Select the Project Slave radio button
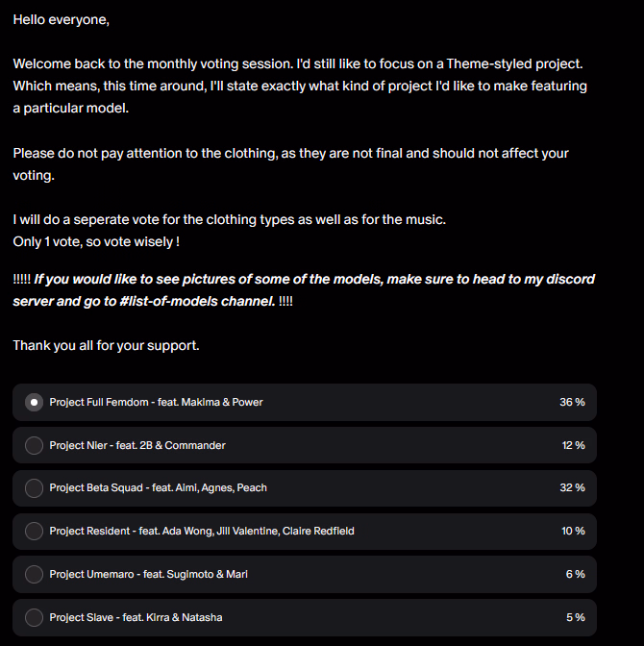Screen dimensions: 644x646 pyautogui.click(x=35, y=617)
